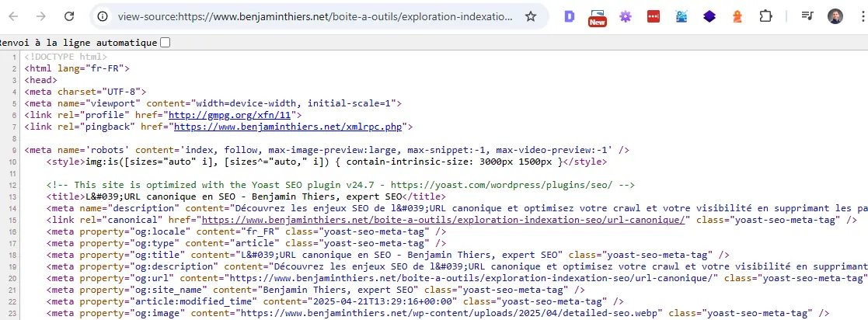The image size is (868, 320).
Task: Open the canonical url-canonique link on line 15
Action: pyautogui.click(x=444, y=220)
